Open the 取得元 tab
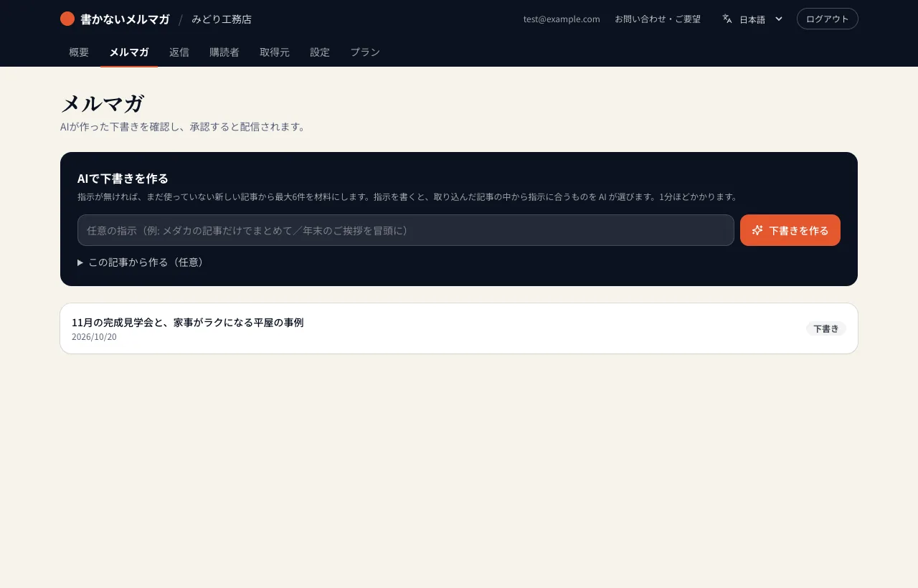 tap(275, 52)
